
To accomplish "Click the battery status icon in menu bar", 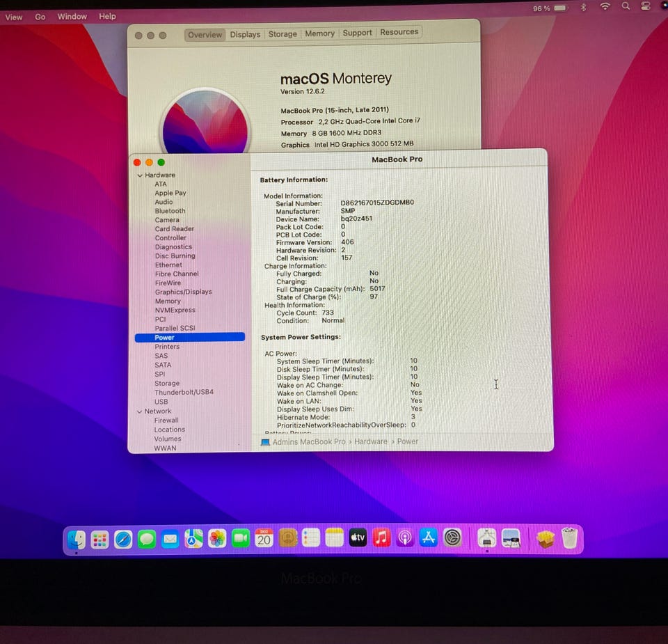I will tap(560, 8).
